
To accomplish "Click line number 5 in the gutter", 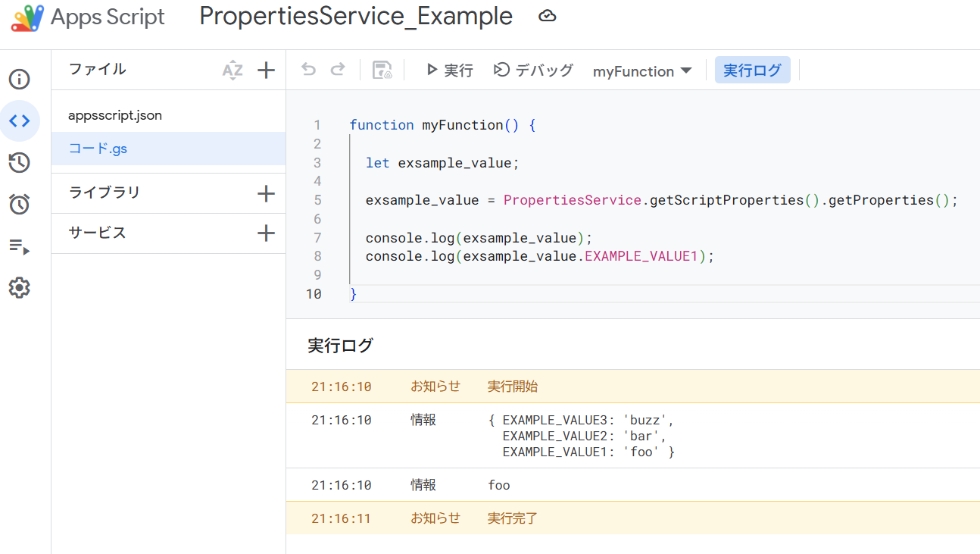I will click(317, 200).
